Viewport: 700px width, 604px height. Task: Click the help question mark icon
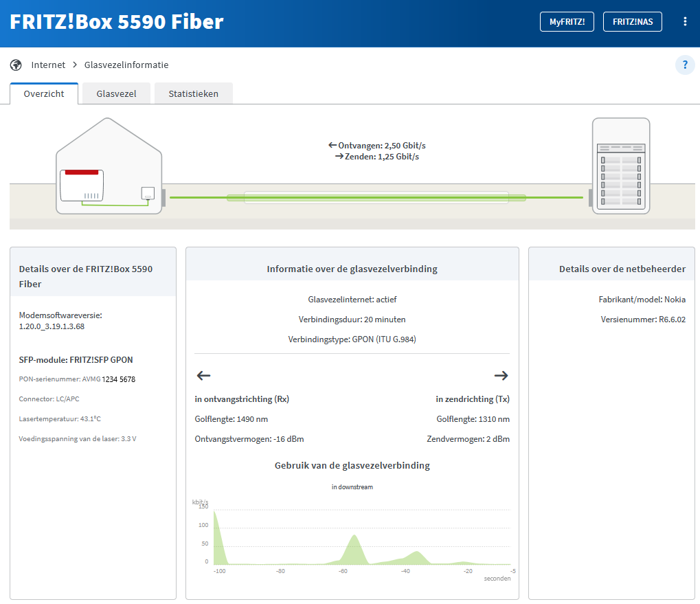coord(684,65)
